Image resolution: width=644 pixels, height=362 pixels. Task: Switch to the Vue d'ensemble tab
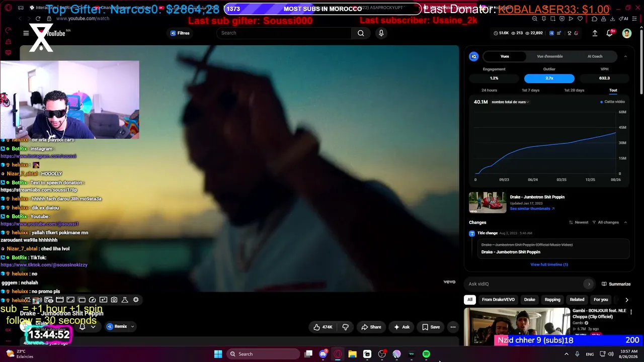coord(550,56)
